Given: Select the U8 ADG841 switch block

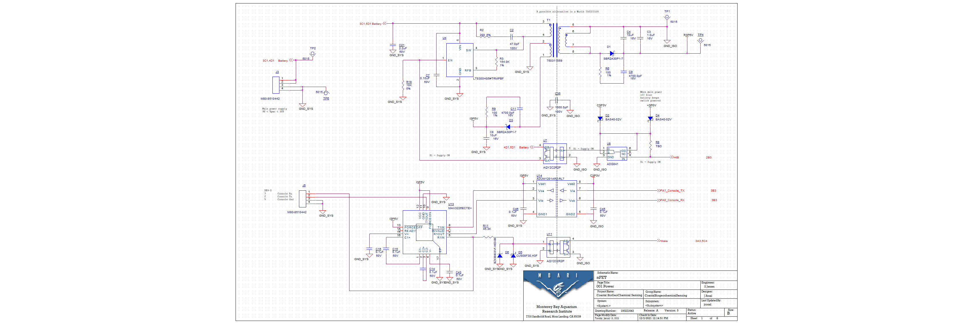Looking at the screenshot, I should click(617, 154).
